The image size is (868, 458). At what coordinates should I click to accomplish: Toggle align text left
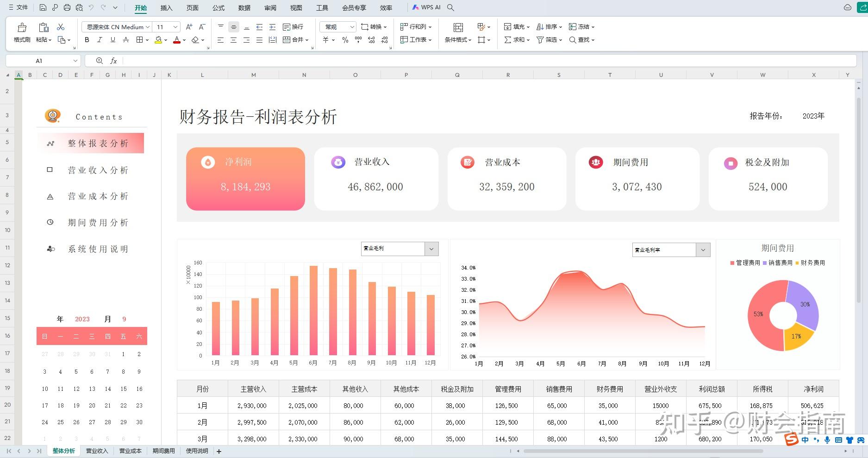[x=220, y=40]
